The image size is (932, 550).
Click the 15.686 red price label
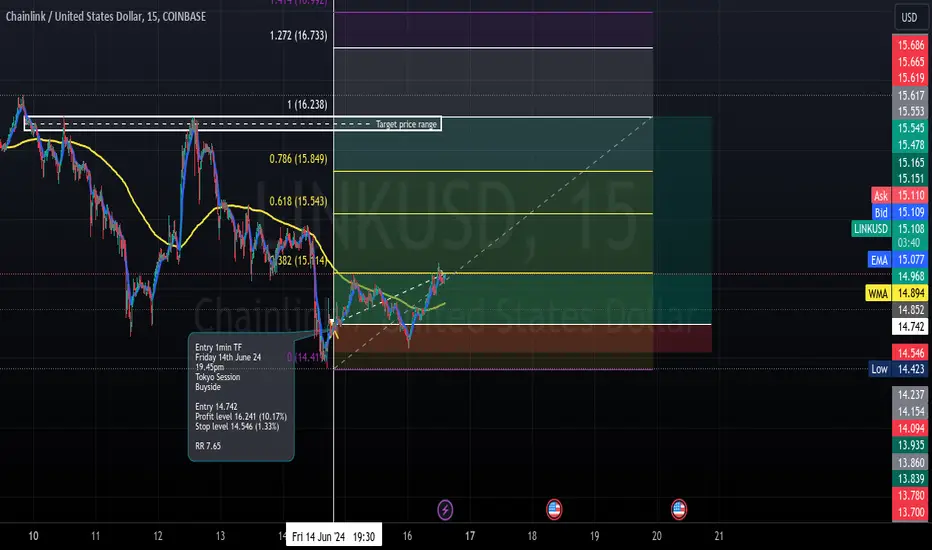tap(910, 45)
